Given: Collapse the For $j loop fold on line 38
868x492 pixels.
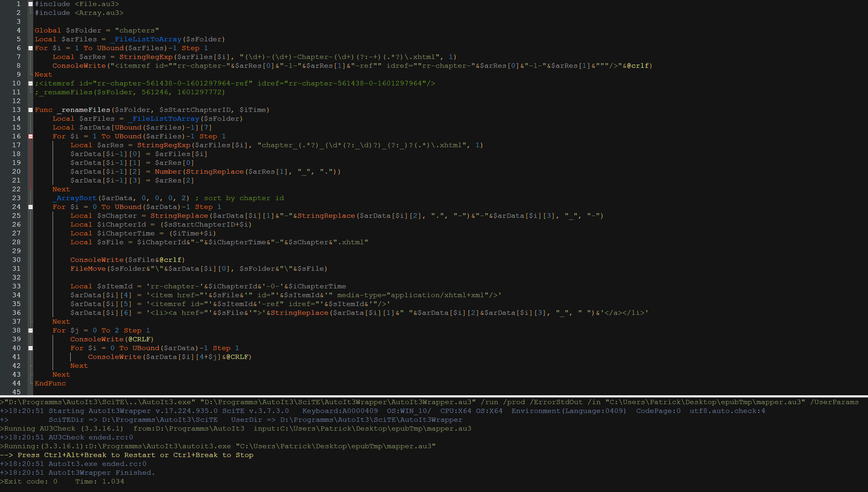Looking at the screenshot, I should pyautogui.click(x=31, y=330).
